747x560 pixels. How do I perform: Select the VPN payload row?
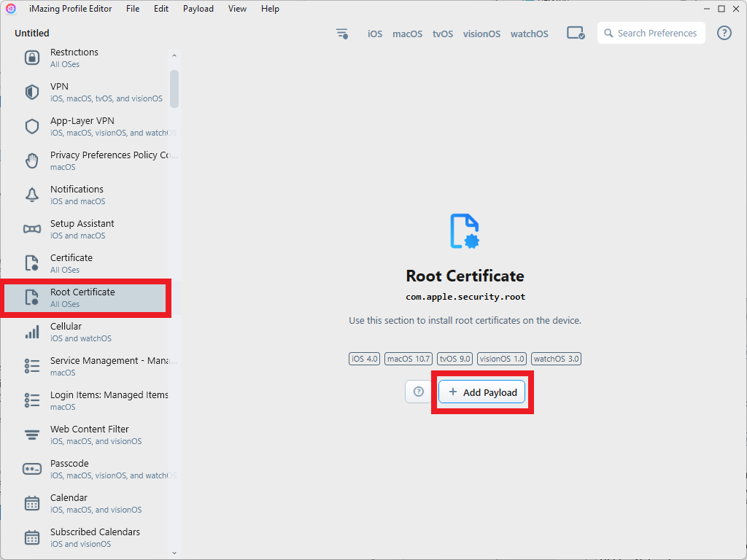click(86, 92)
